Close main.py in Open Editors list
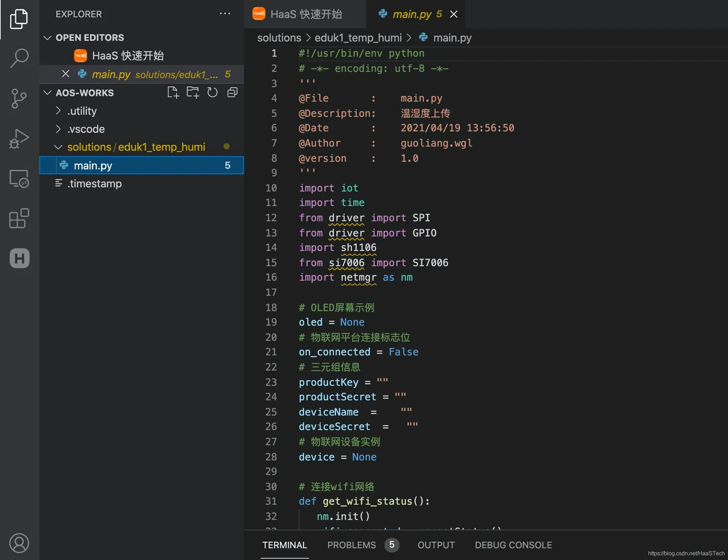This screenshot has width=728, height=560. tap(66, 74)
